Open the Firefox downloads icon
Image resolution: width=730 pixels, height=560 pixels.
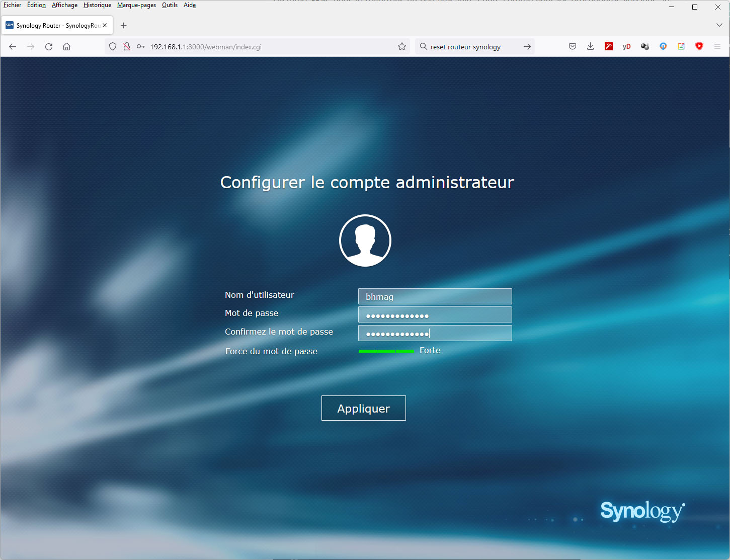point(590,47)
